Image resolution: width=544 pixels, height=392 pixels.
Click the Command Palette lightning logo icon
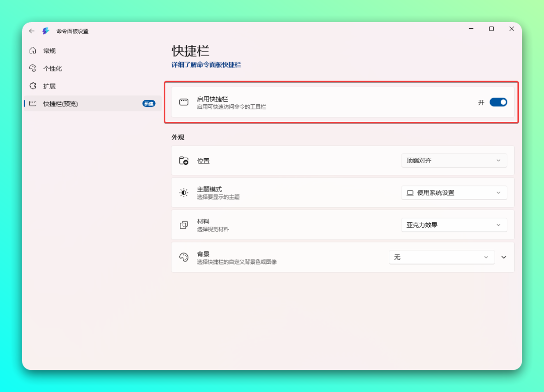pyautogui.click(x=46, y=31)
